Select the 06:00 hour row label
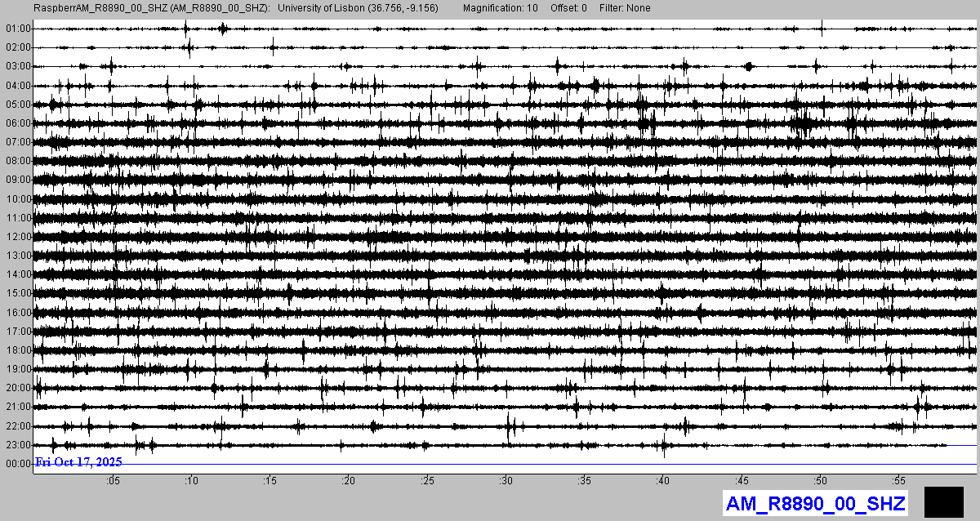 click(x=17, y=123)
